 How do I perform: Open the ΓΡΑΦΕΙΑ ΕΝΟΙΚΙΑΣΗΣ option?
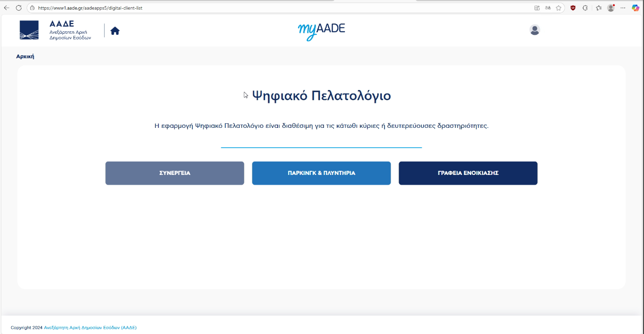(x=468, y=173)
